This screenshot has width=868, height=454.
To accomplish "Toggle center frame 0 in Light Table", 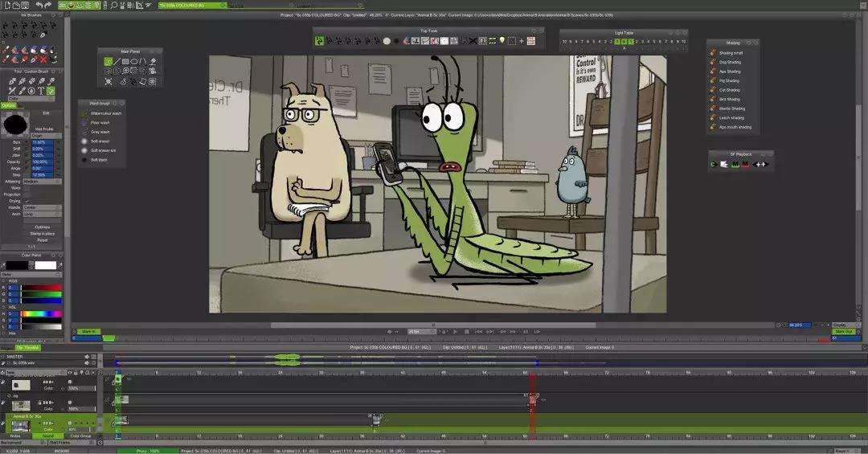I will tap(624, 42).
